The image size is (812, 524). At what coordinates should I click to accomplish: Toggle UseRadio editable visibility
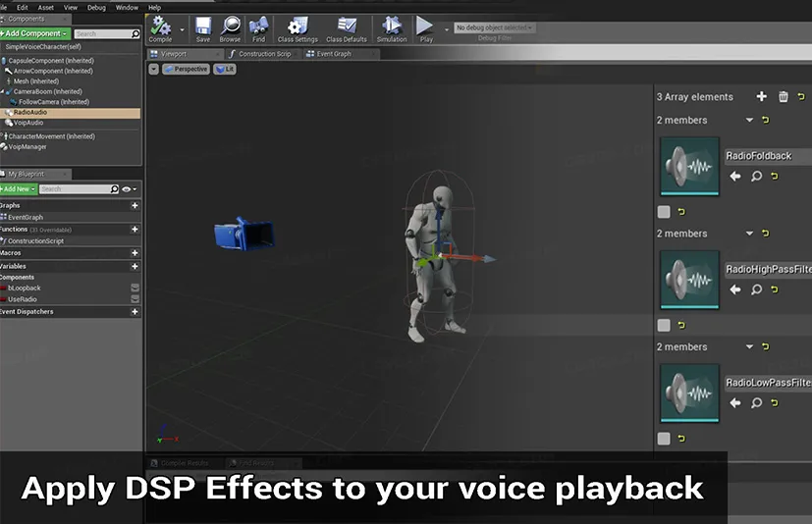(x=135, y=299)
